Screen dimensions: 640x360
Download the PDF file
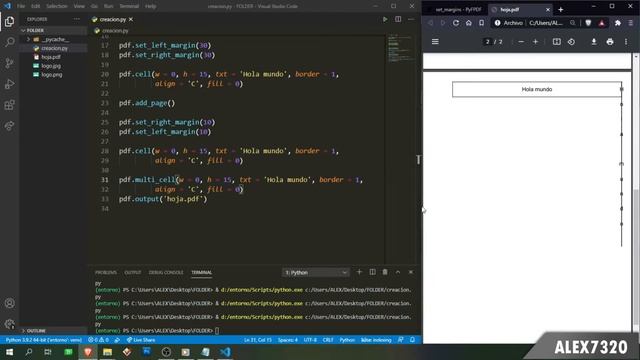pyautogui.click(x=594, y=42)
